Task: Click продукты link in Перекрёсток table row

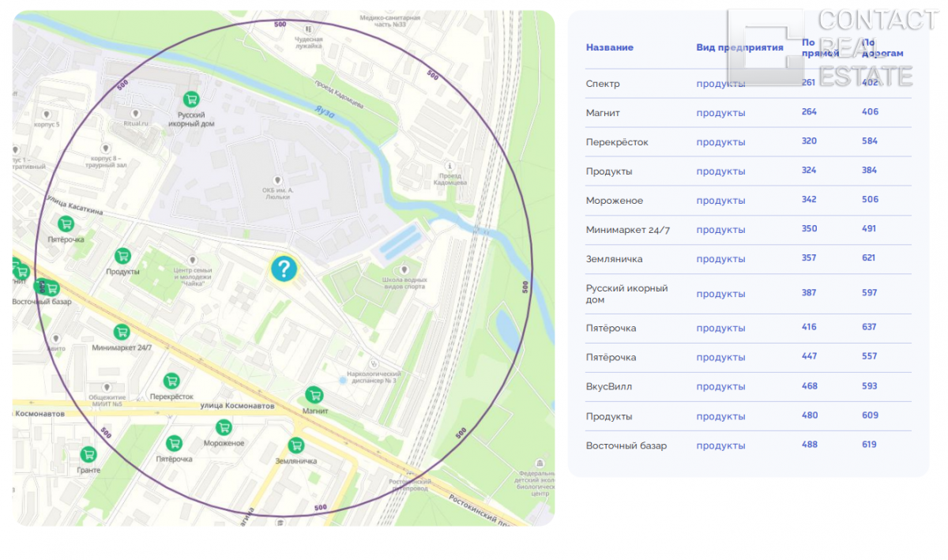Action: click(x=720, y=142)
